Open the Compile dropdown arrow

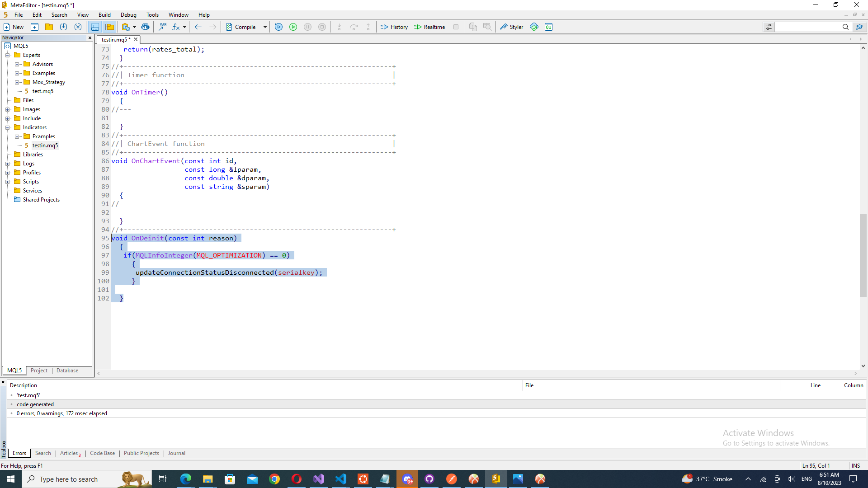[x=265, y=27]
